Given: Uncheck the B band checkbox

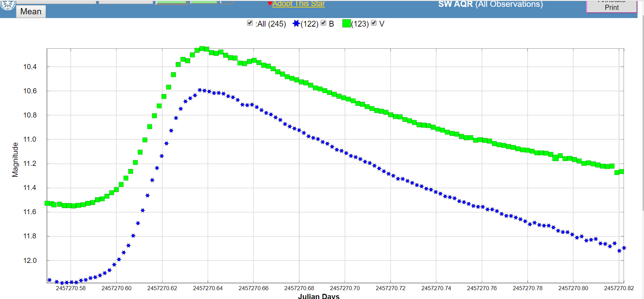Looking at the screenshot, I should point(324,23).
